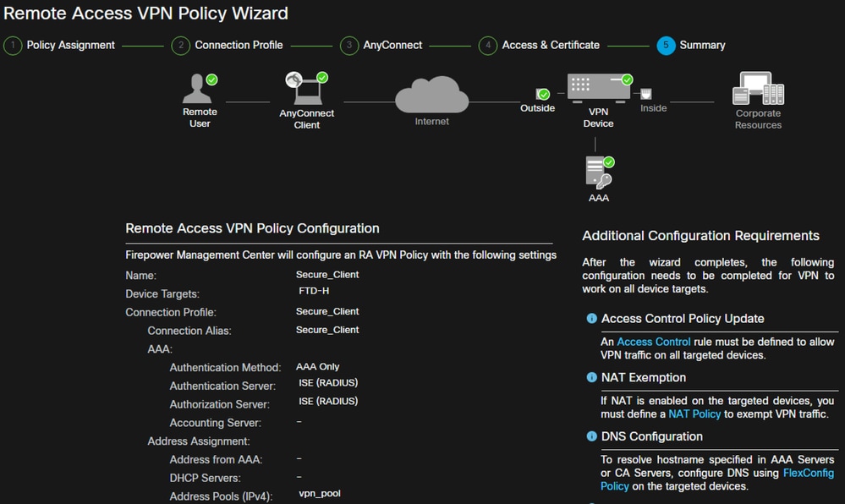Click the Additional Configuration Requirements heading
This screenshot has width=845, height=504.
tap(700, 236)
